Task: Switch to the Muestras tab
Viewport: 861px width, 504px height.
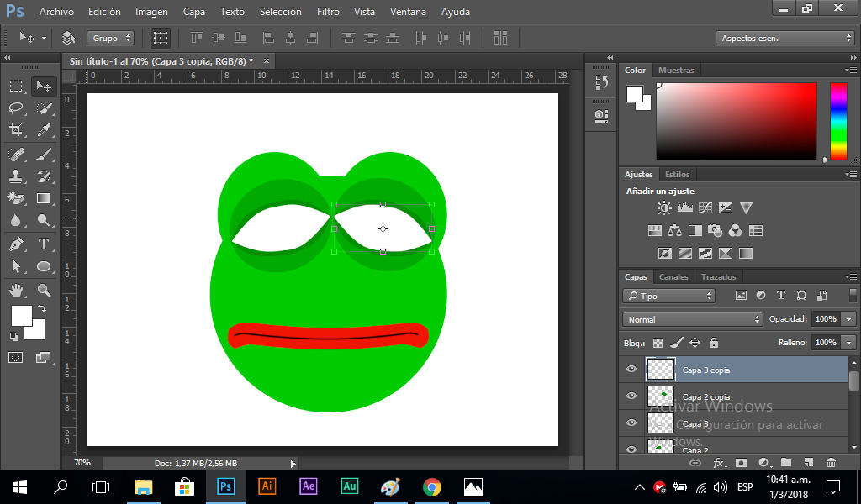Action: tap(676, 71)
